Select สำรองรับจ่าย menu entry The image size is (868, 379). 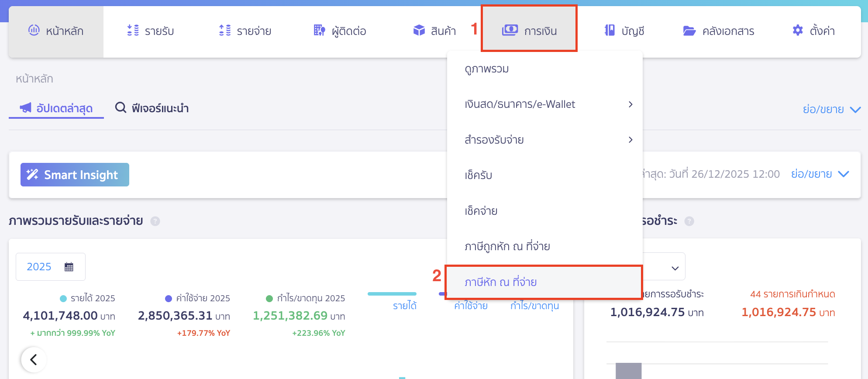point(545,140)
